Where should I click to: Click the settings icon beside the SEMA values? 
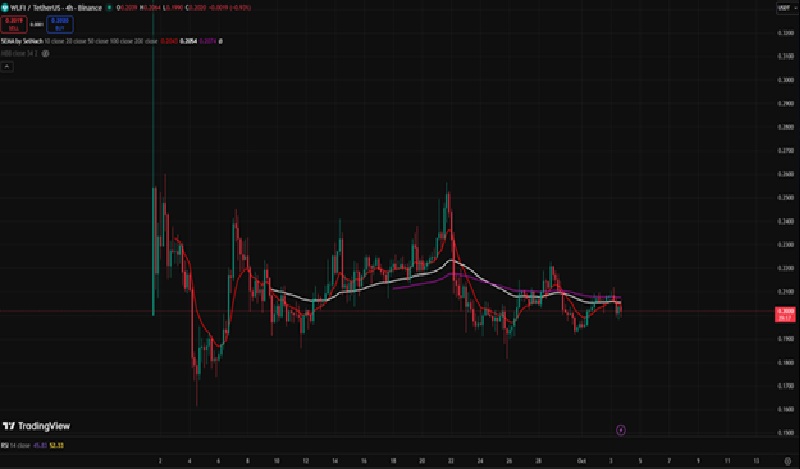coord(221,41)
